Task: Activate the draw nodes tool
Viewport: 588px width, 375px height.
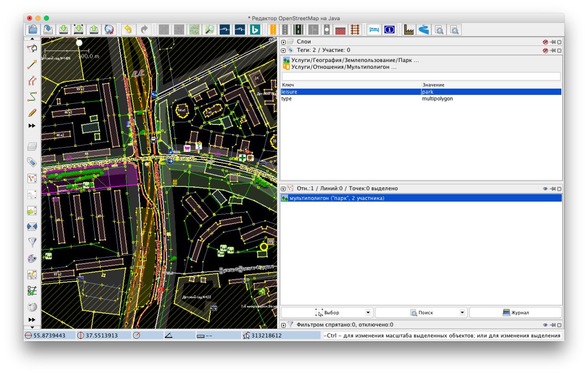Action: click(32, 64)
